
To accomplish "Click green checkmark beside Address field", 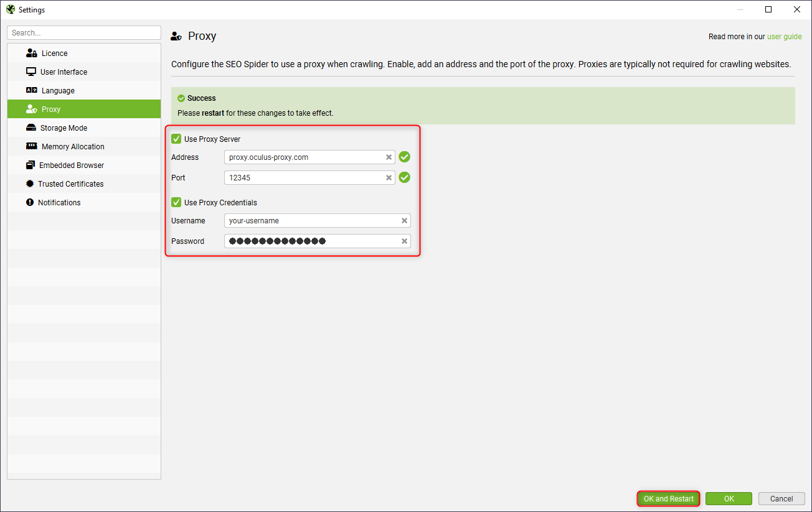I will click(405, 157).
